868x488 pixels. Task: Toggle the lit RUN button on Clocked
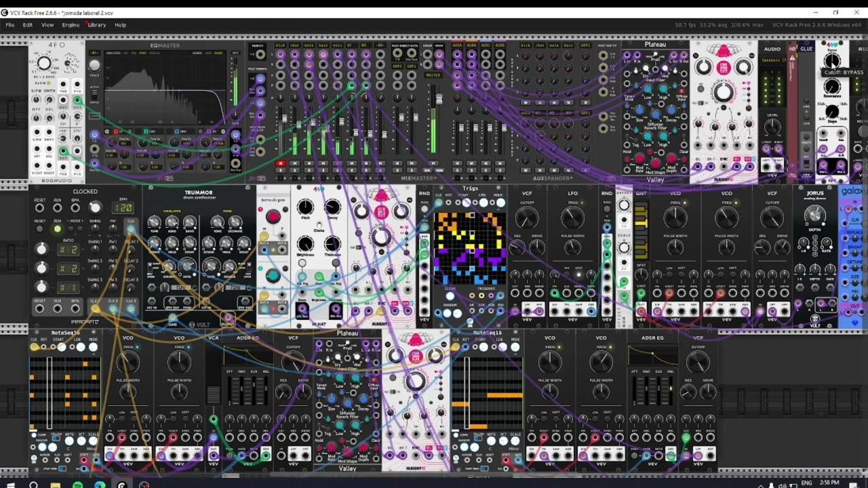pos(58,228)
